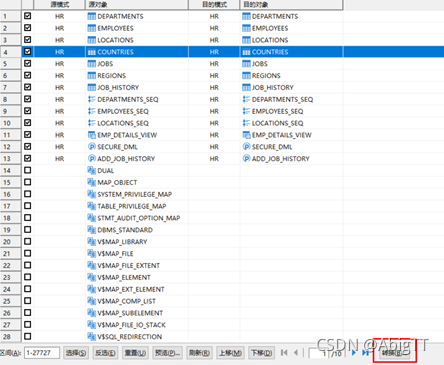
Task: Go to next page arrow
Action: [354, 353]
